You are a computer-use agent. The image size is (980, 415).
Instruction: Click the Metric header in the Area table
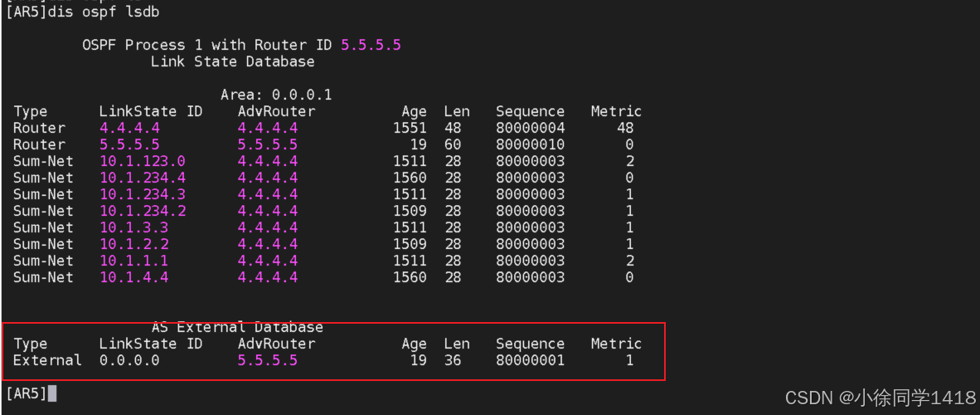[x=616, y=111]
